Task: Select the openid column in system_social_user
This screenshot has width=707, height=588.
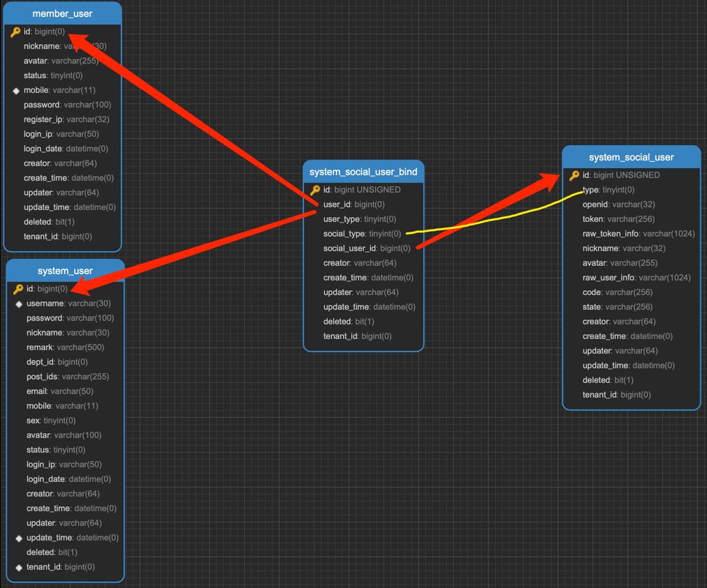Action: click(x=618, y=204)
